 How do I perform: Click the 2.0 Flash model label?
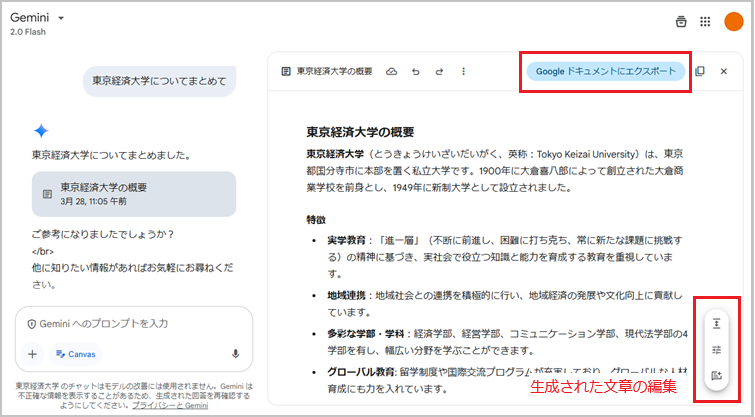tap(28, 32)
